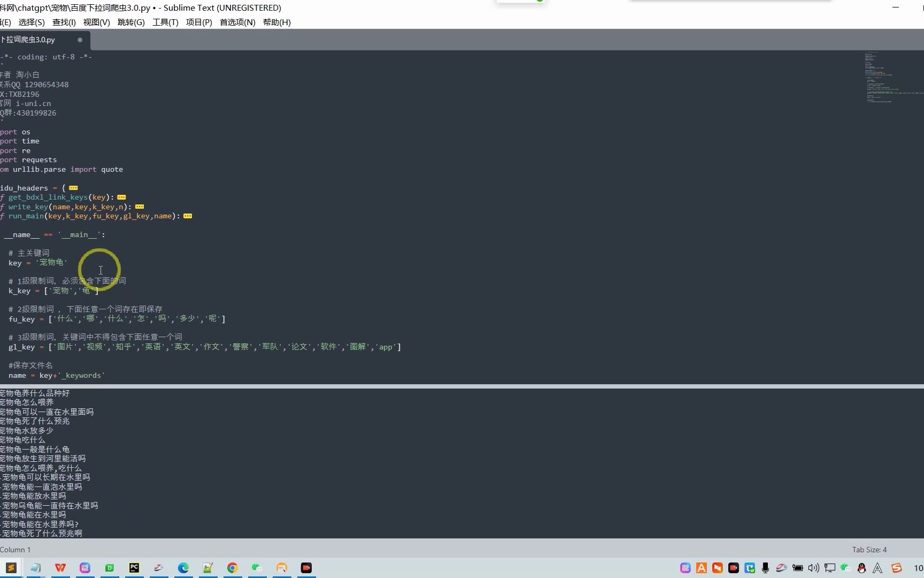This screenshot has height=578, width=924.
Task: Open the 工具(T) menu
Action: 165,22
